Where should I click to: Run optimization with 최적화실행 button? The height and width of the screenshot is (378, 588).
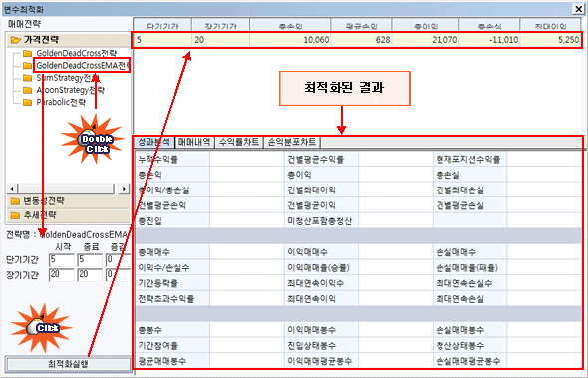point(68,364)
